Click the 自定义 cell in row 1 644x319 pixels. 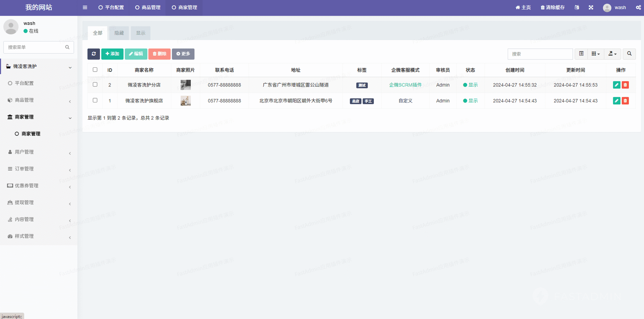click(405, 101)
